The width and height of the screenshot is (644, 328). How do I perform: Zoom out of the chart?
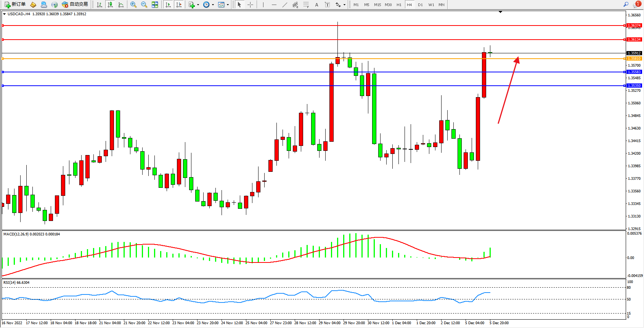tap(144, 5)
